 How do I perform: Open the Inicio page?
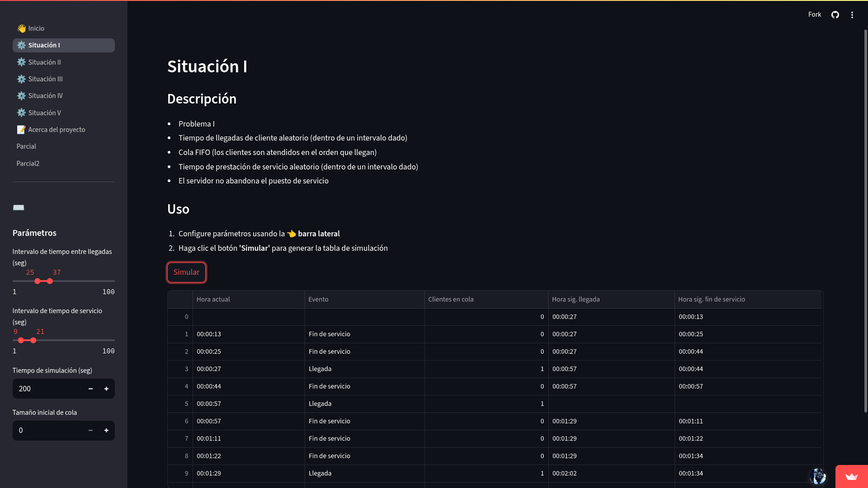point(36,28)
